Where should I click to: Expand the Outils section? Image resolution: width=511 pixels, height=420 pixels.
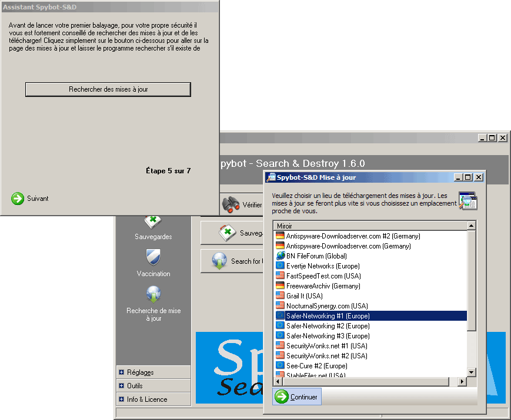(122, 386)
